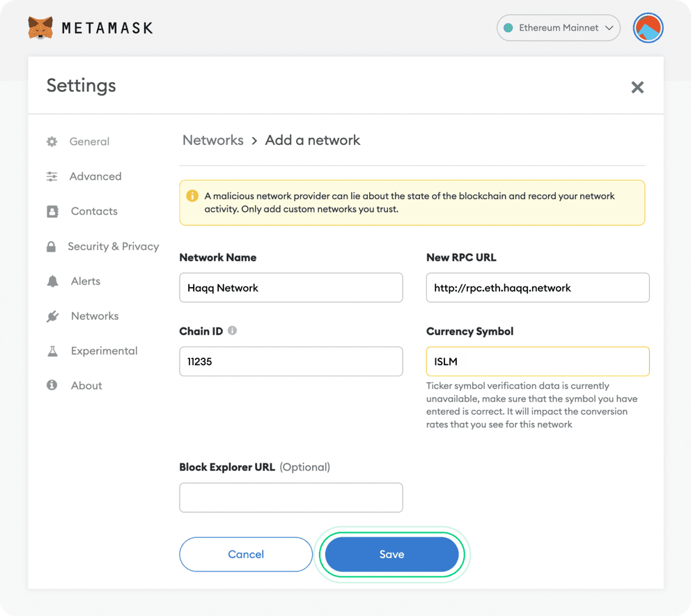Save the Haqq Network configuration
691x616 pixels.
[391, 554]
